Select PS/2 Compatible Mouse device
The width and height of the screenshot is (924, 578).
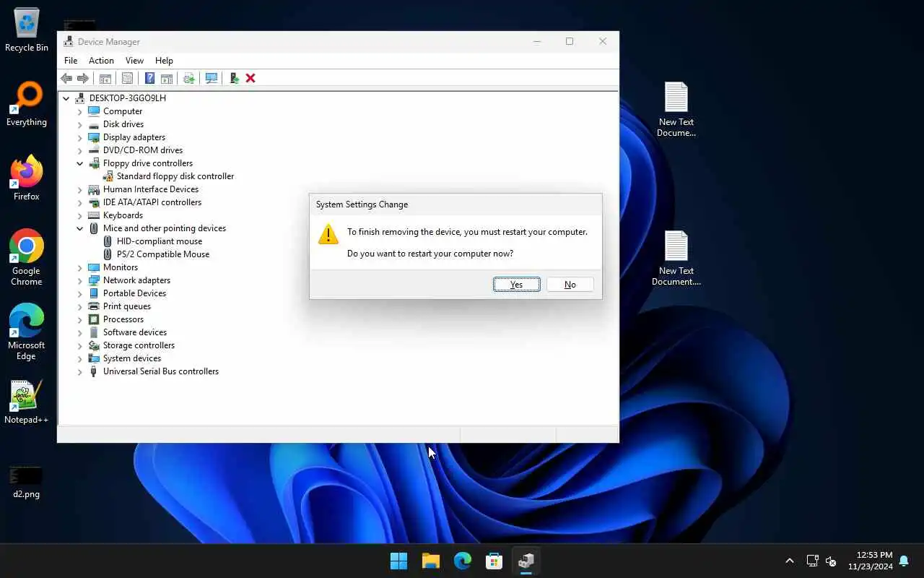tap(163, 254)
